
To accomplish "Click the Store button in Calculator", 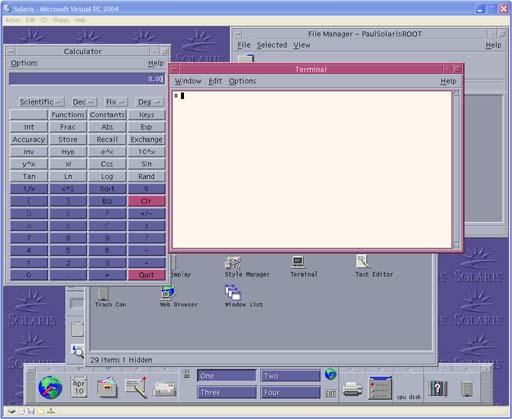I will click(68, 139).
